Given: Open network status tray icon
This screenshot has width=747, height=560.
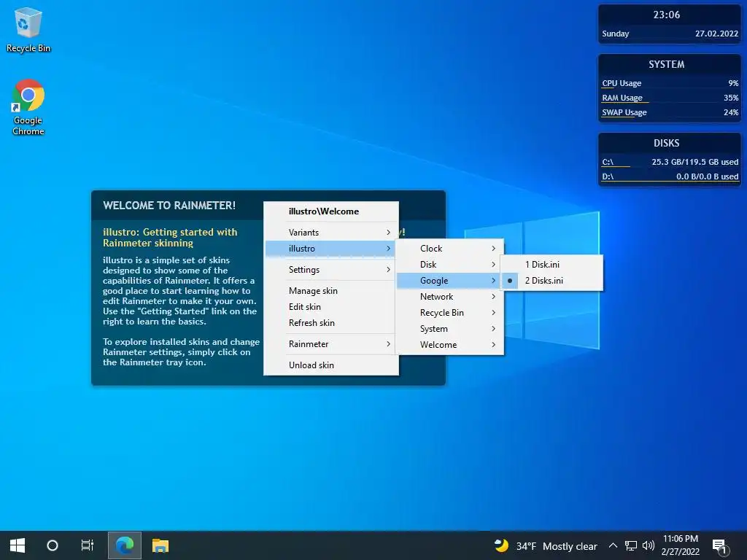Looking at the screenshot, I should coord(631,545).
